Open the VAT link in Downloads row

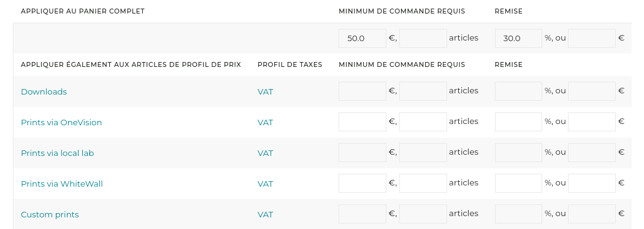pos(266,91)
